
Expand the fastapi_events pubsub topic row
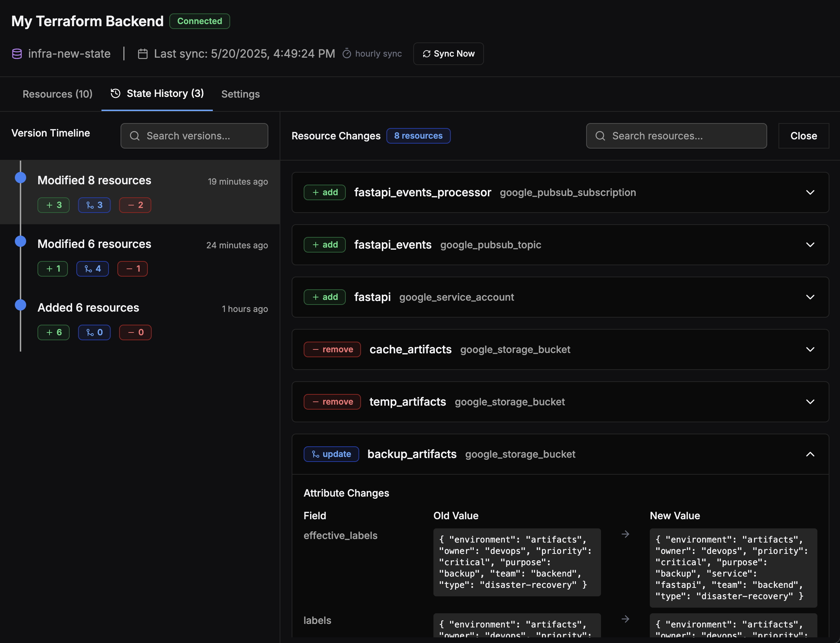click(810, 244)
